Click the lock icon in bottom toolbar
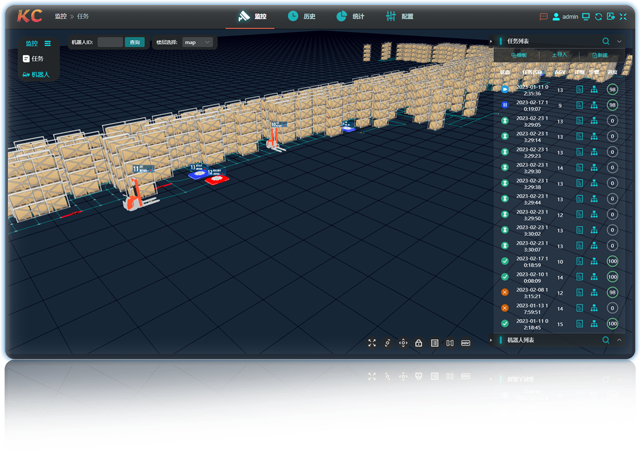This screenshot has height=475, width=640. [x=419, y=343]
